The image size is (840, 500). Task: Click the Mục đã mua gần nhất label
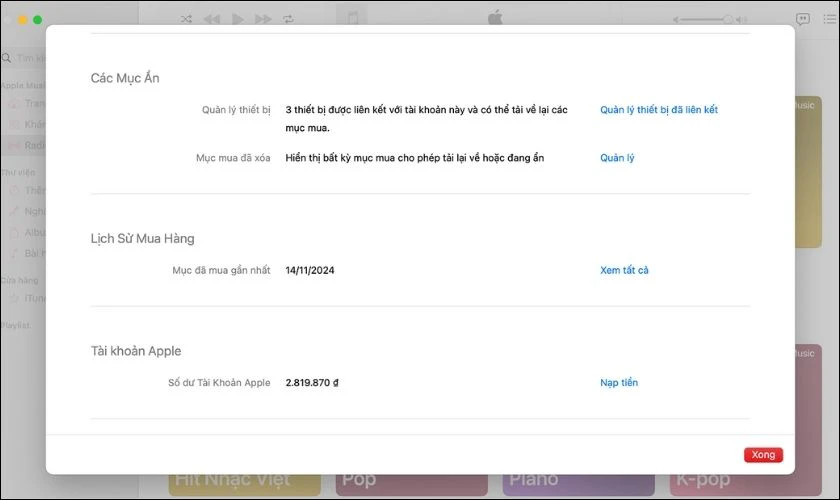(x=221, y=270)
